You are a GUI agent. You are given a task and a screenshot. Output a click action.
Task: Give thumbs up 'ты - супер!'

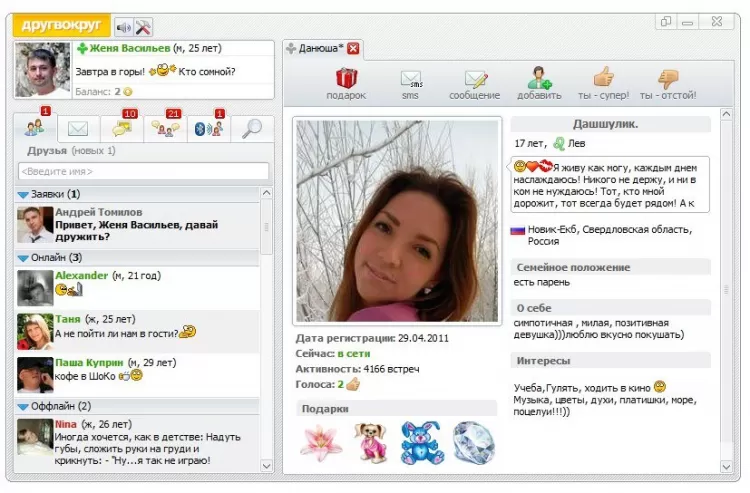point(604,84)
